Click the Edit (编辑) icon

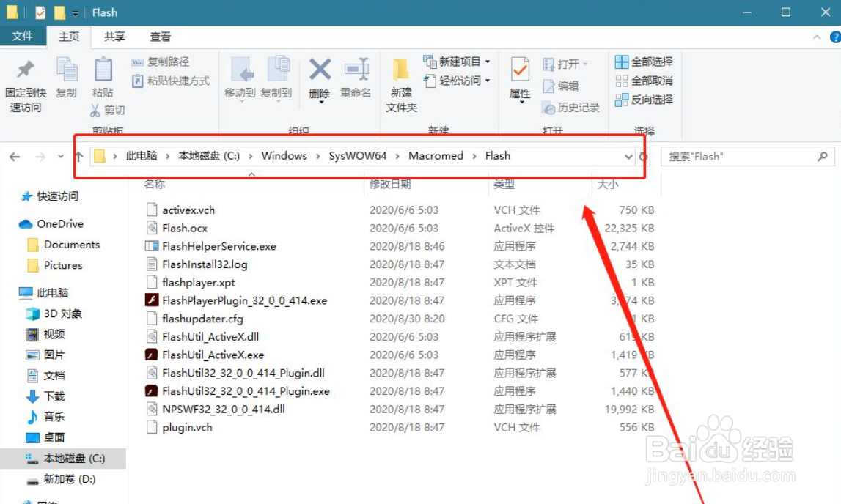[x=548, y=86]
